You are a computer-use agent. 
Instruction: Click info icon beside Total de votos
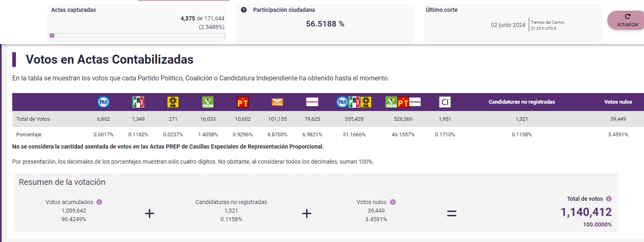click(609, 199)
